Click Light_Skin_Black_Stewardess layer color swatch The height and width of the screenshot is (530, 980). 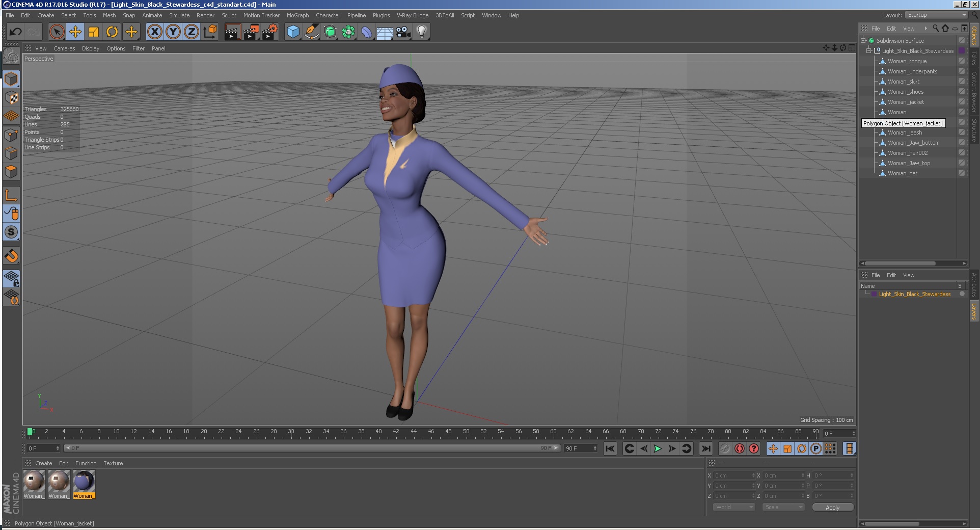(x=874, y=294)
